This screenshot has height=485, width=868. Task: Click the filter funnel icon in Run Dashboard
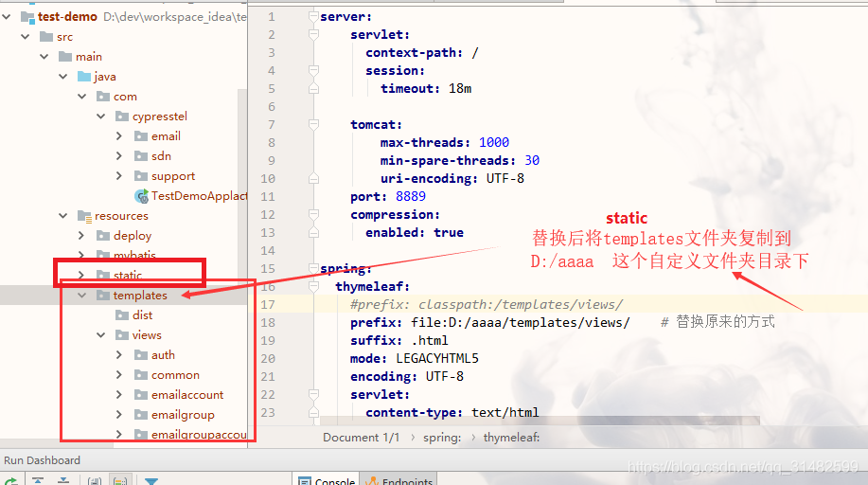151,481
